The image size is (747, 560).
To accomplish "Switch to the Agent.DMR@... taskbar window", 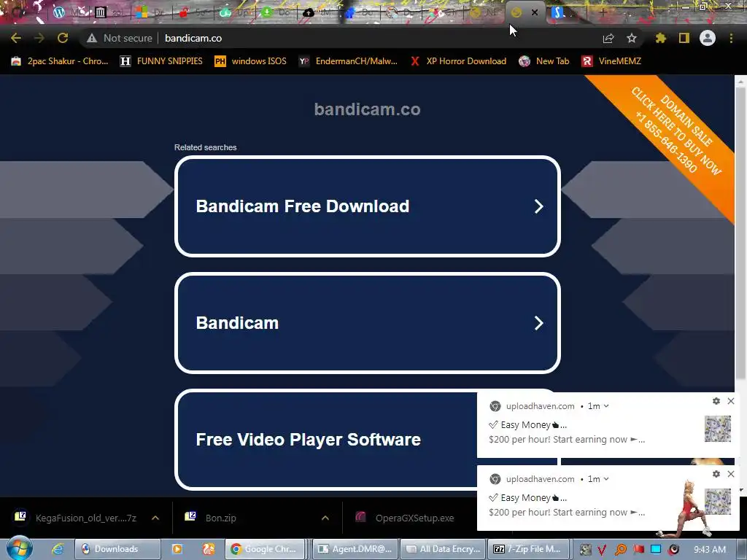I will (x=355, y=549).
